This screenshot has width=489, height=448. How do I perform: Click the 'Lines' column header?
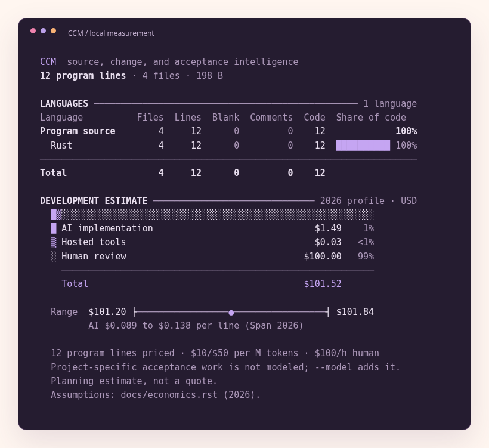click(188, 118)
